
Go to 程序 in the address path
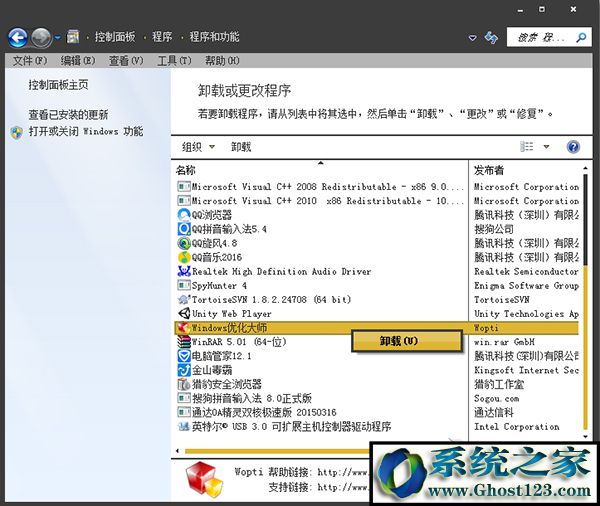pyautogui.click(x=162, y=37)
